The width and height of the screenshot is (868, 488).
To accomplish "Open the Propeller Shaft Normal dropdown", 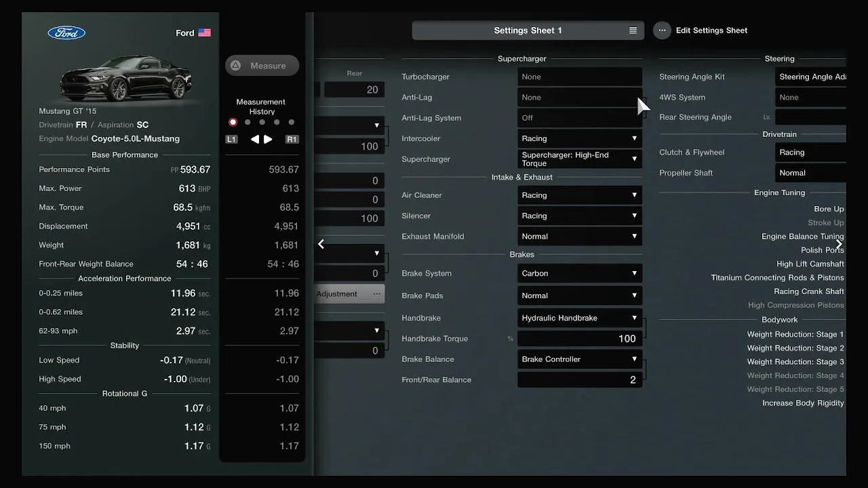I will (x=810, y=173).
